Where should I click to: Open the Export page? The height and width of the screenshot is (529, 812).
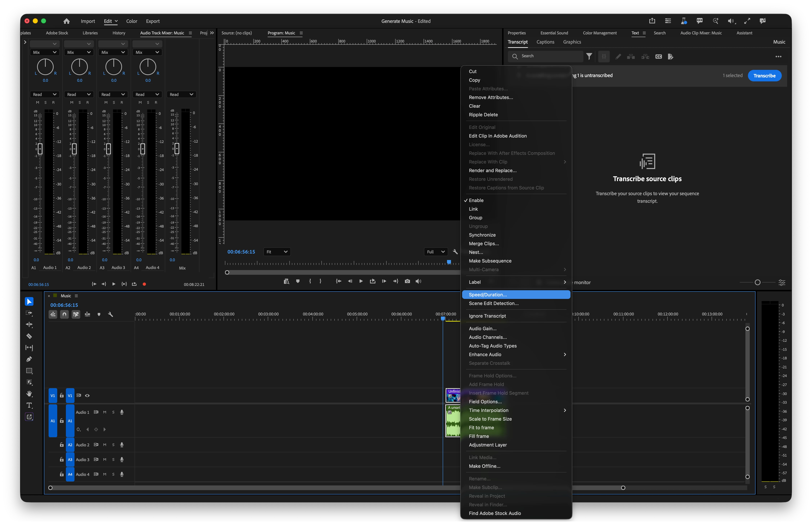(152, 21)
